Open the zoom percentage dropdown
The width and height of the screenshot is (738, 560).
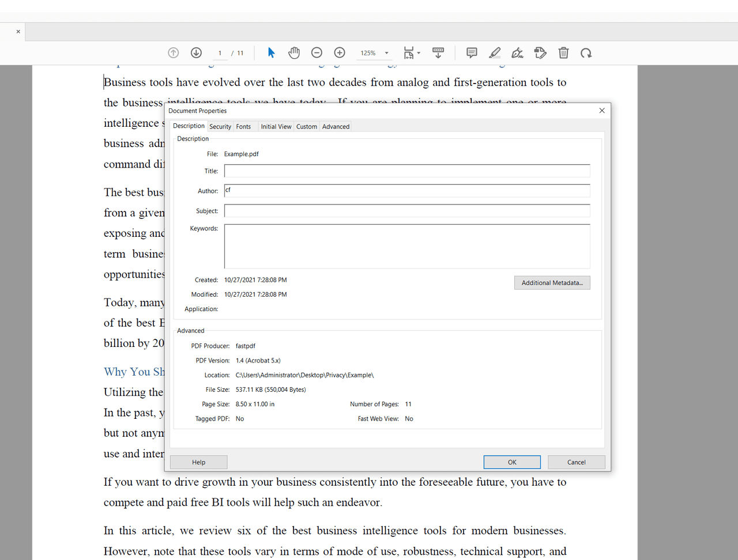(387, 52)
